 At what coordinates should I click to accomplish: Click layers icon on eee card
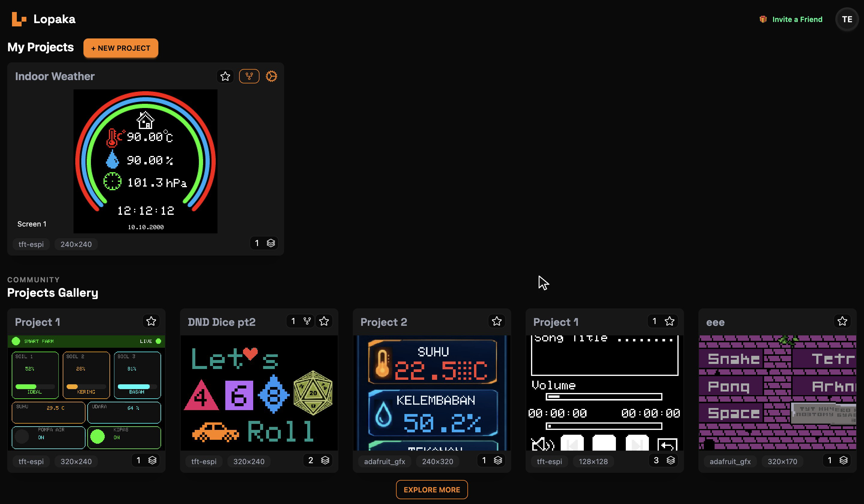[843, 460]
